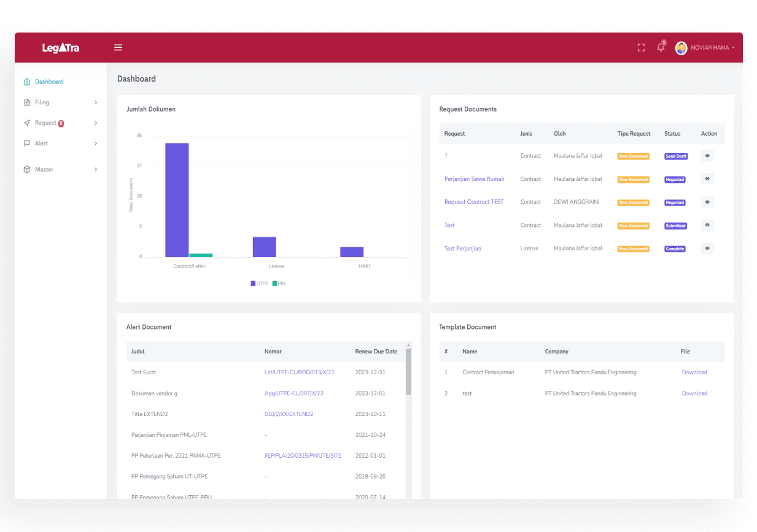Toggle the UTPE legend series
The width and height of the screenshot is (757, 532).
pos(259,283)
